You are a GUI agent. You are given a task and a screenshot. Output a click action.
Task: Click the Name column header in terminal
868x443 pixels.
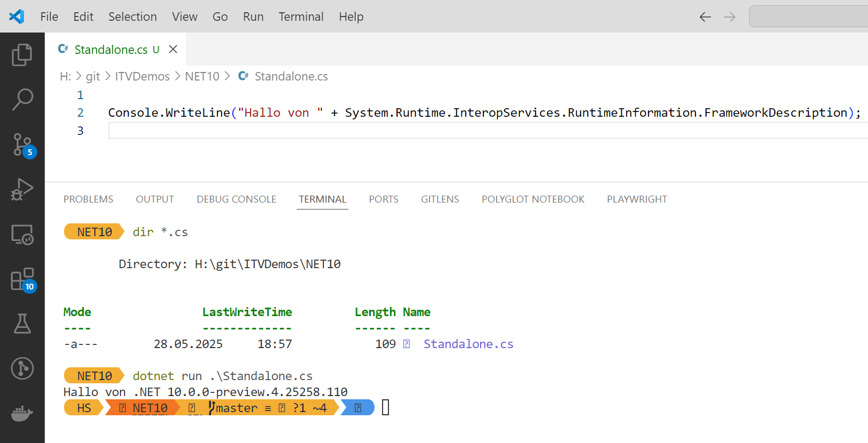click(417, 312)
